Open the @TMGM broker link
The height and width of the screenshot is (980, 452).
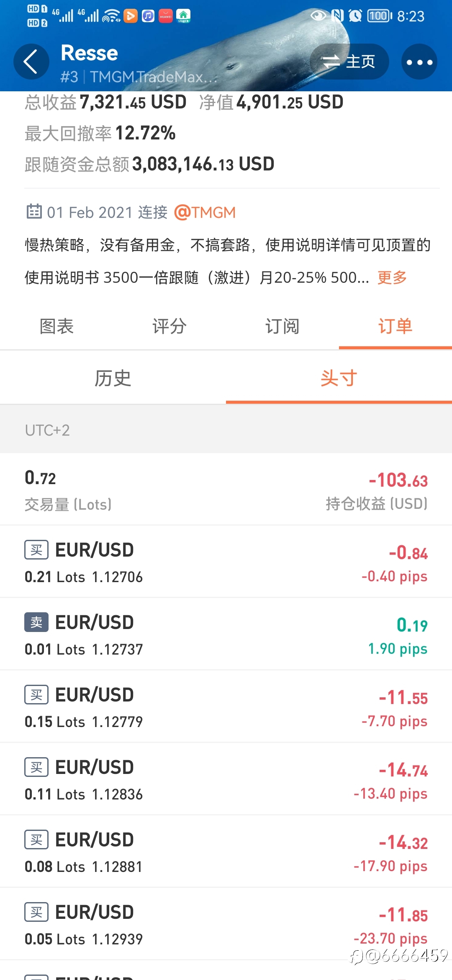coord(205,212)
